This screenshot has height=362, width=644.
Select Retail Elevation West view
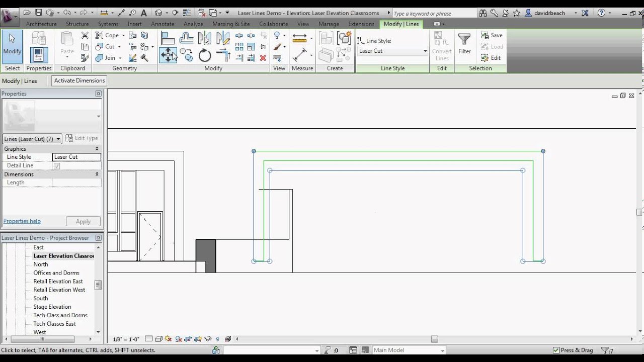pos(59,290)
